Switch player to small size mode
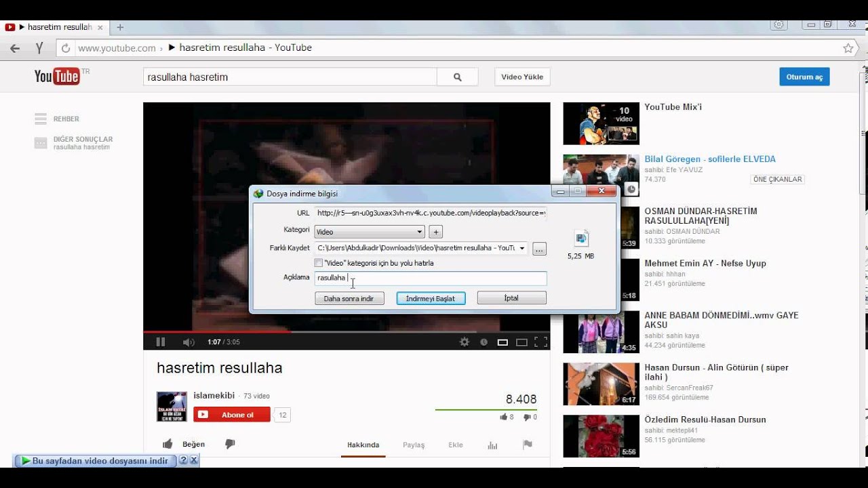This screenshot has width=868, height=488. click(x=502, y=342)
